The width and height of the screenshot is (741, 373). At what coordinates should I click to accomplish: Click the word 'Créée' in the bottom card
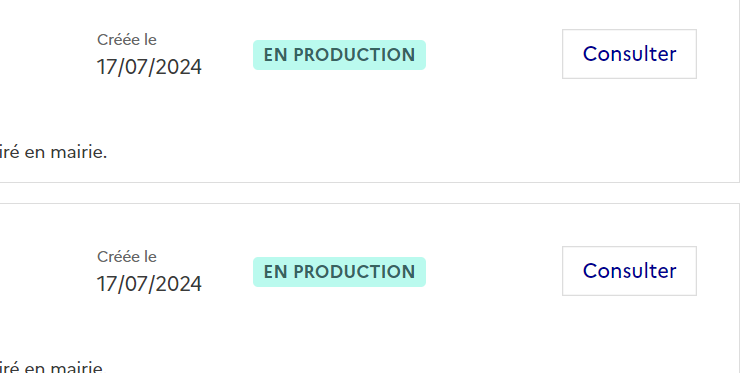click(119, 257)
